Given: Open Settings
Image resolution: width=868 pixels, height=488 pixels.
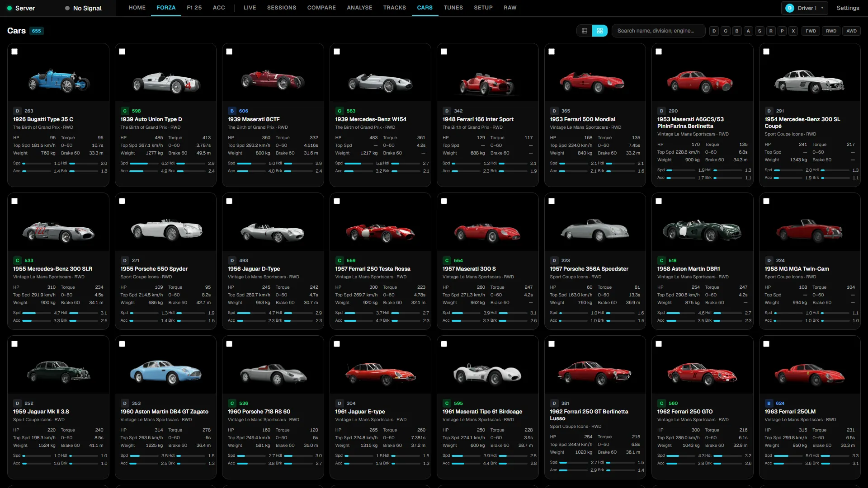Looking at the screenshot, I should click(848, 8).
